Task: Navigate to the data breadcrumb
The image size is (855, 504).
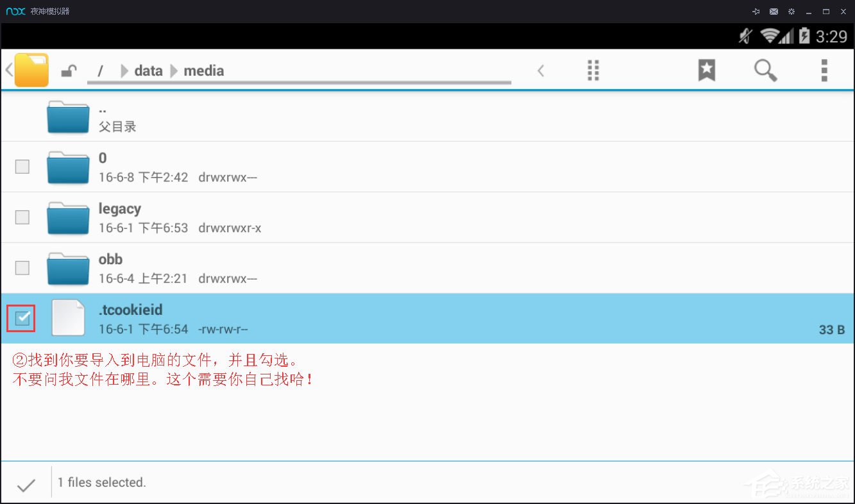Action: tap(148, 71)
